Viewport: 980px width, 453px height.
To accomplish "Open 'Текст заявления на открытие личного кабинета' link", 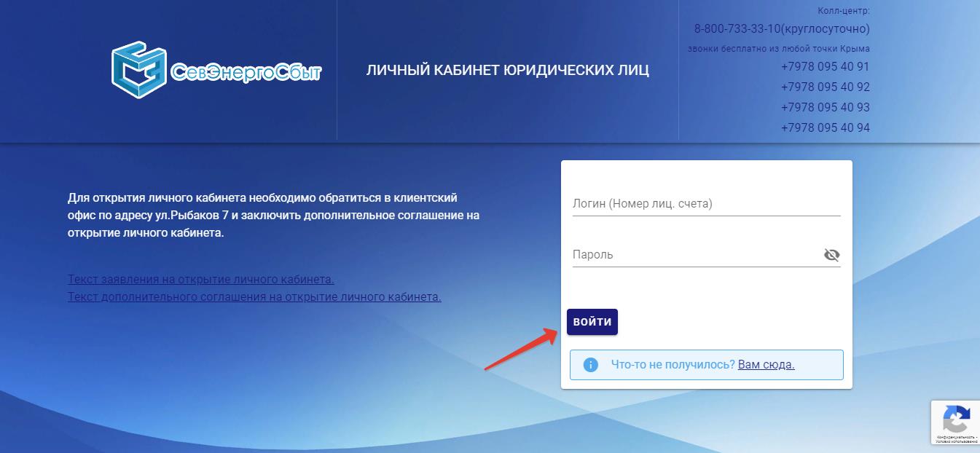I will [201, 280].
